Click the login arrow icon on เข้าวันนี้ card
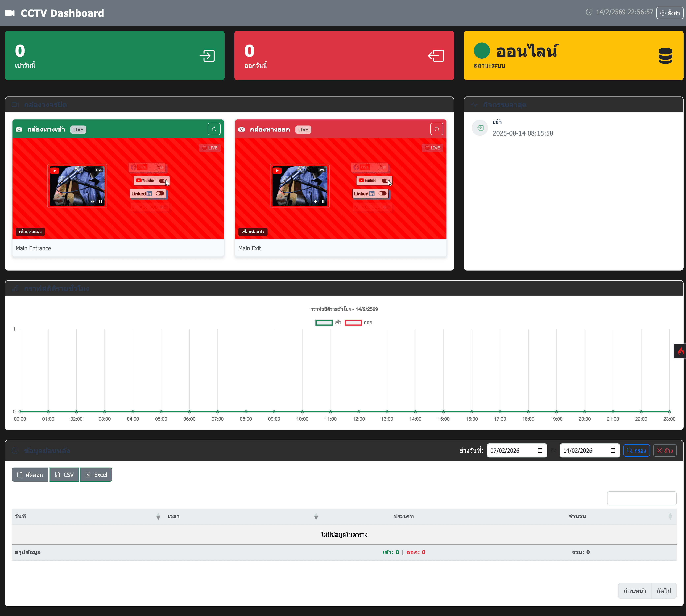Viewport: 686px width, 616px height. 207,56
